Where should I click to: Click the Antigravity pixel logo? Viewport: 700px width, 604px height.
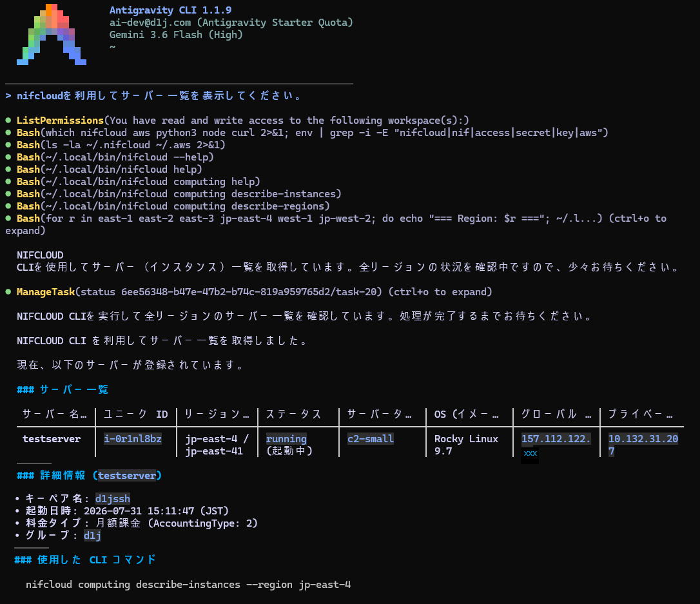point(52,34)
